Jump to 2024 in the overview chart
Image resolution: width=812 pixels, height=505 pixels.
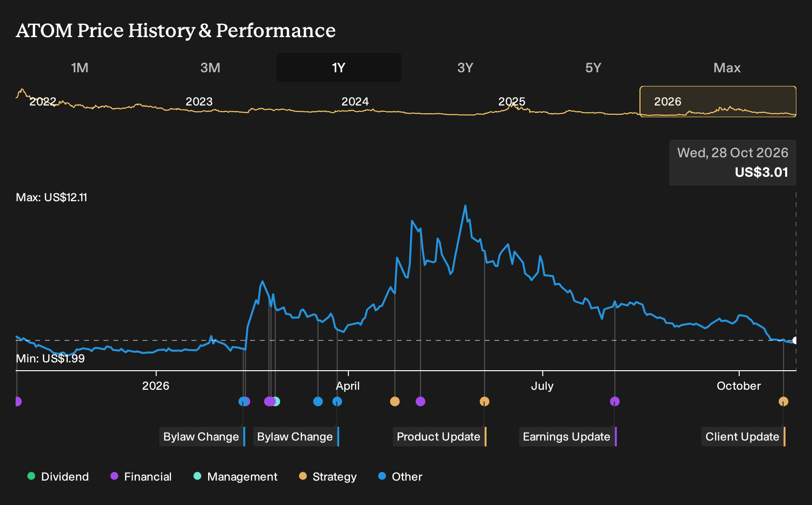[x=355, y=102]
